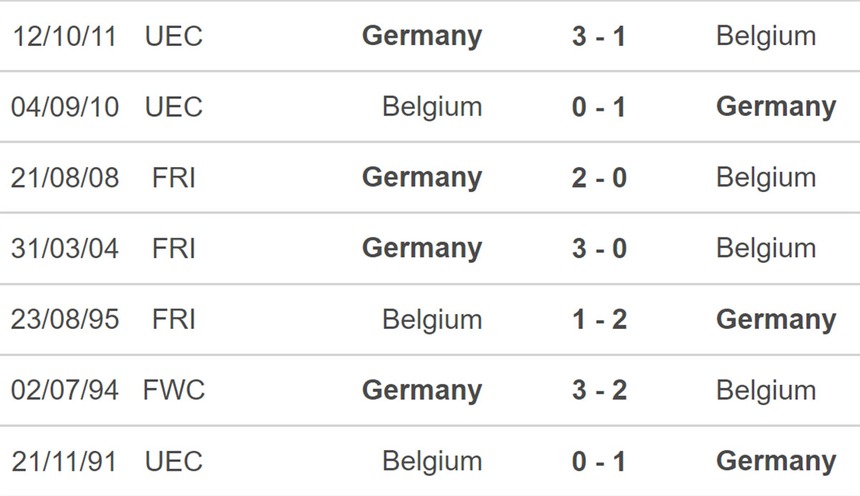This screenshot has width=860, height=496.
Task: Click the 1 - 2 score result
Action: (x=599, y=320)
